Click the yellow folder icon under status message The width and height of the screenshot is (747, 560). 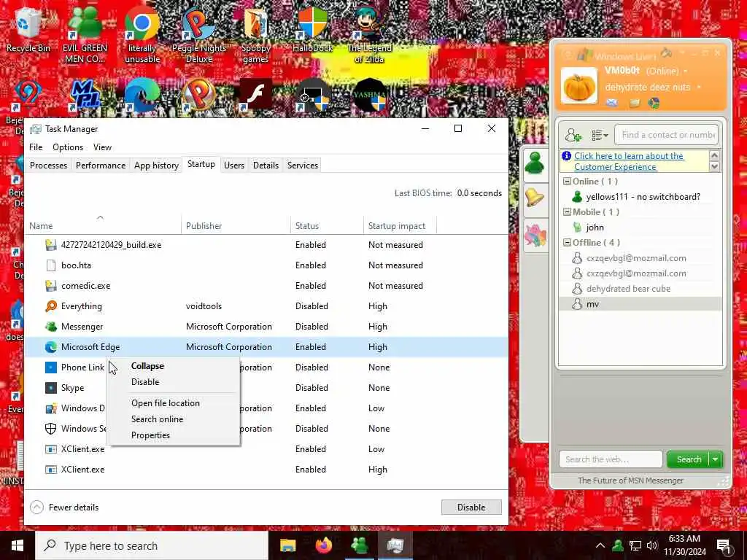[x=634, y=103]
